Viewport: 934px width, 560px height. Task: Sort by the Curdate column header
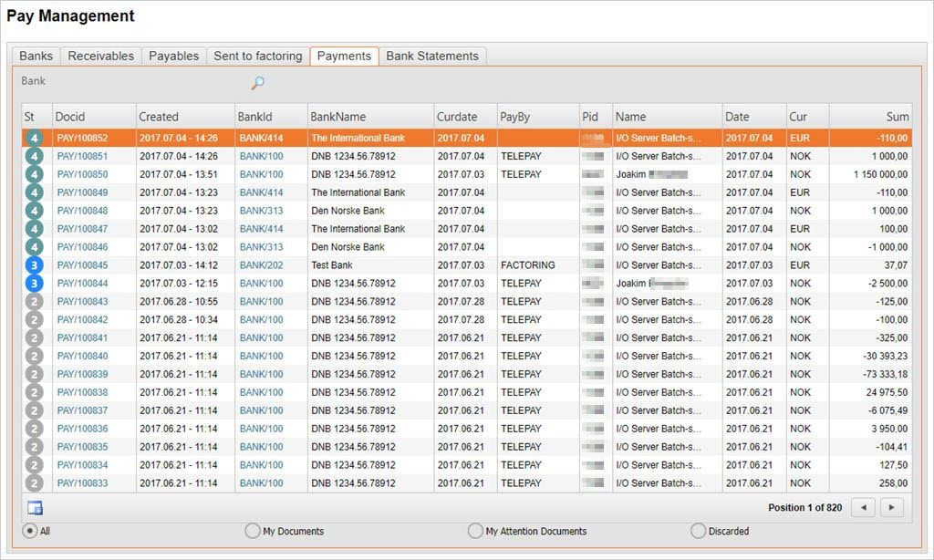465,117
